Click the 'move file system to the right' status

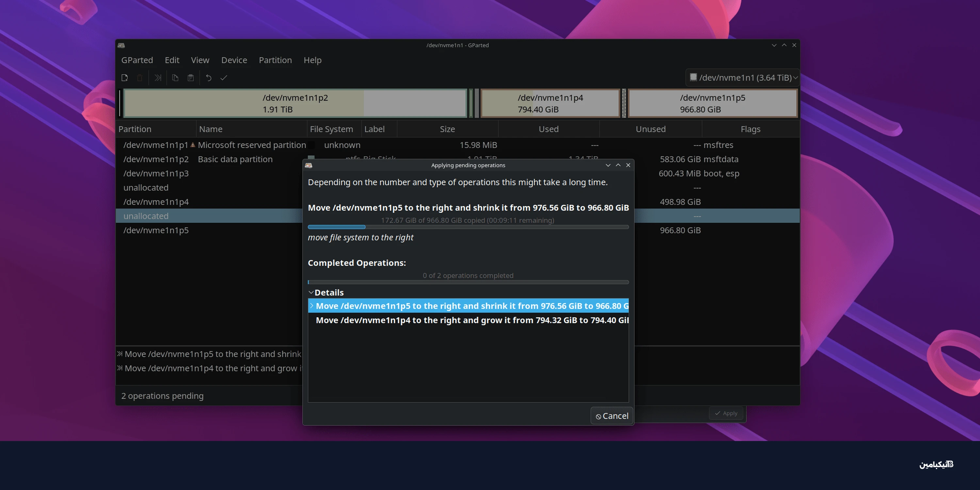(x=361, y=237)
